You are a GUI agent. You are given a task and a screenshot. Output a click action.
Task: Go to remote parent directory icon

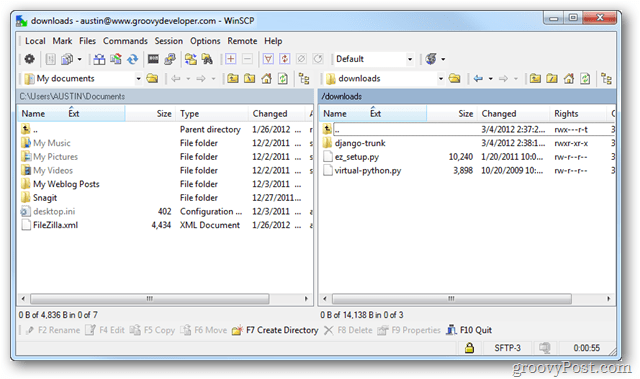[x=535, y=78]
